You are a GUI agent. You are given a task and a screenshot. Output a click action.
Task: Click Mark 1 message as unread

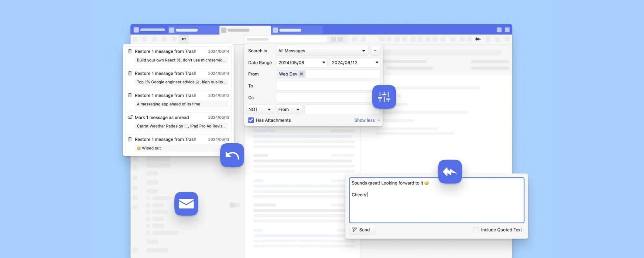[x=162, y=117]
